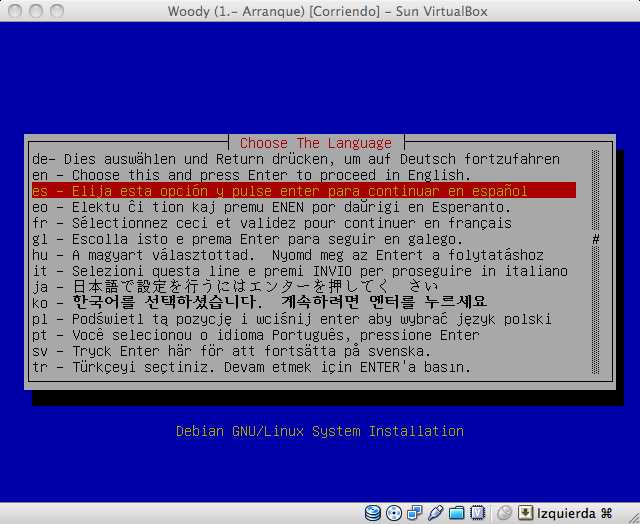Screen dimensions: 640x524
Task: Click the window resize grip corner
Action: click(633, 517)
